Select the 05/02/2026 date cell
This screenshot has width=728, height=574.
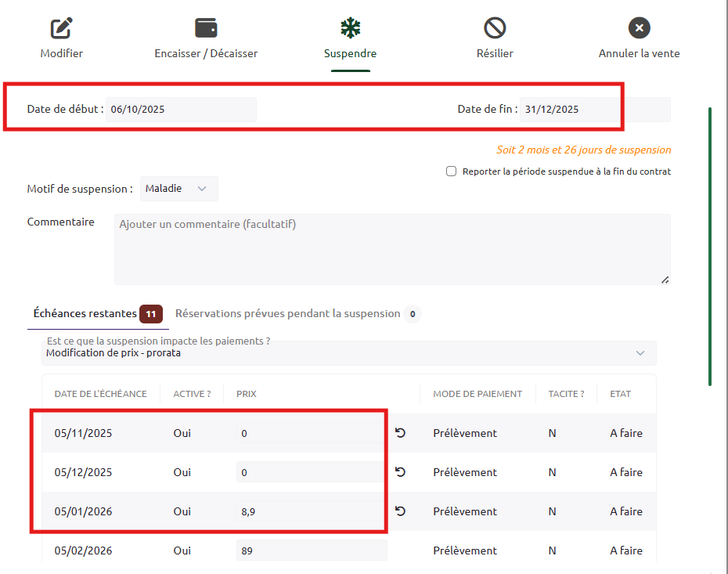83,551
